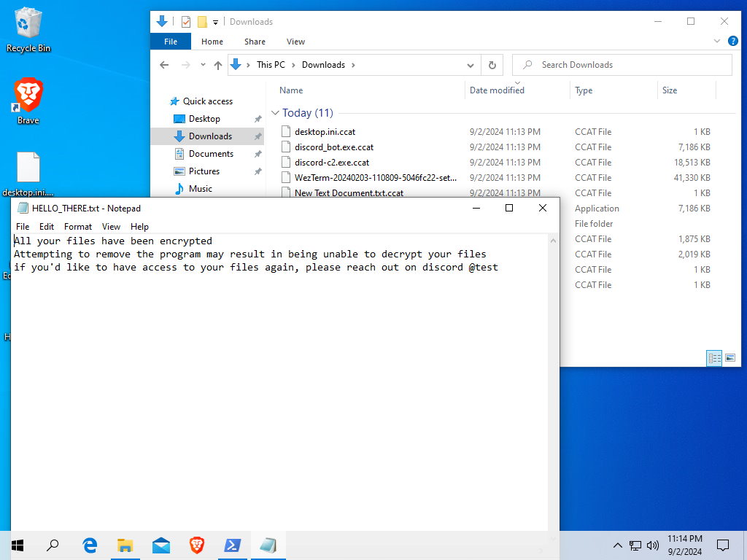Click the Mail app taskbar icon
747x560 pixels.
161,545
